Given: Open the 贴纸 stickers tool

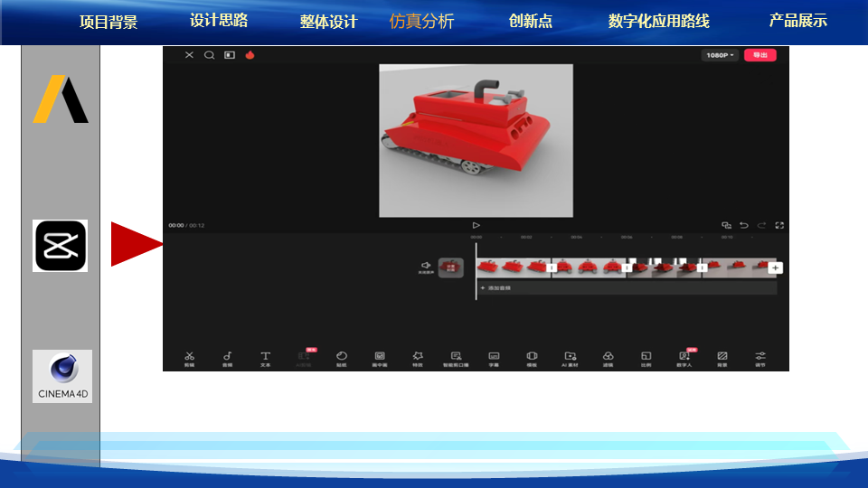Looking at the screenshot, I should [x=342, y=358].
